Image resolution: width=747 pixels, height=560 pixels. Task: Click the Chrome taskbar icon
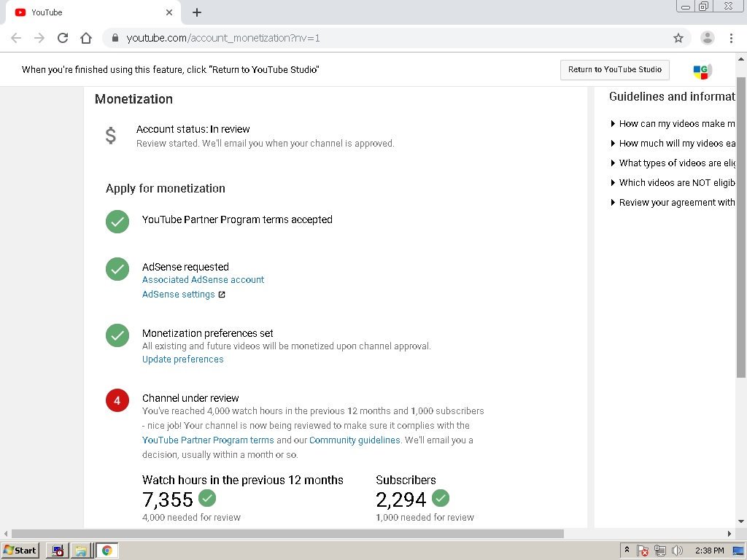point(107,551)
